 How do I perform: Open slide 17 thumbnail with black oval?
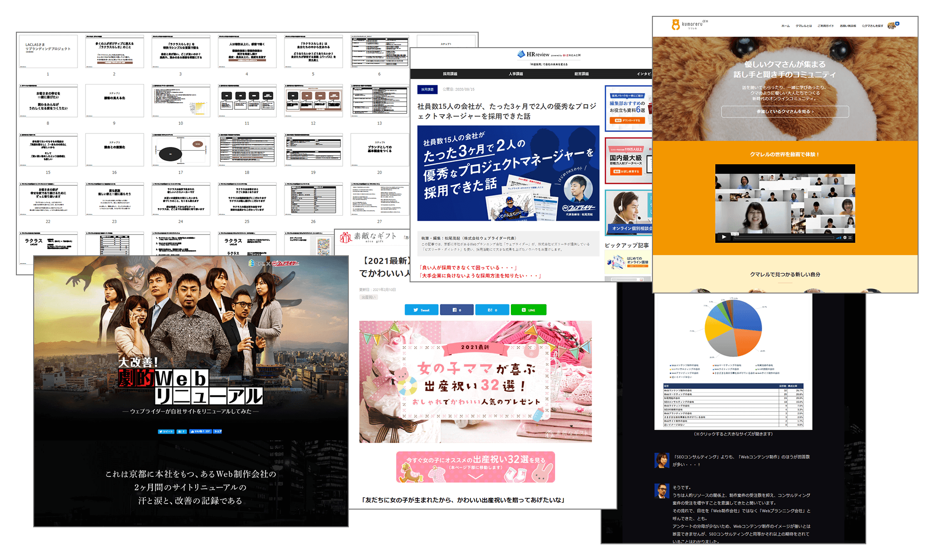coord(181,150)
